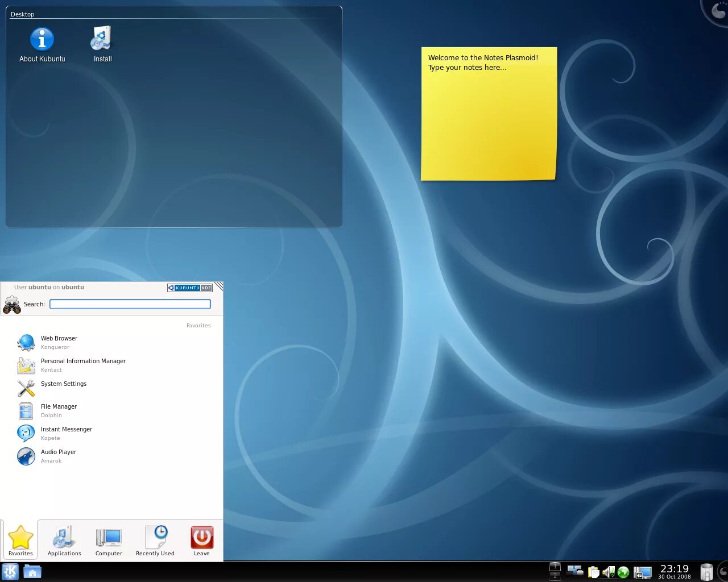Click the K menu launcher button
Image resolution: width=728 pixels, height=582 pixels.
click(x=10, y=571)
